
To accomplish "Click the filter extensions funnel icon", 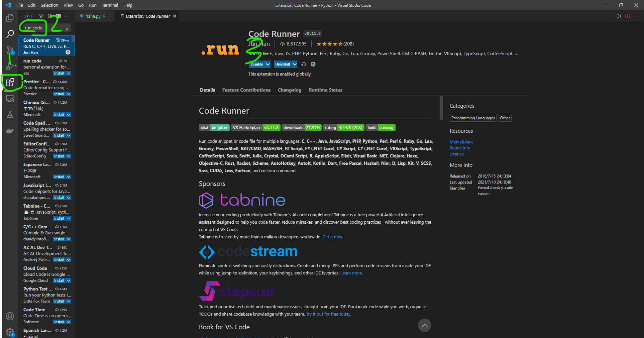I will tap(41, 16).
